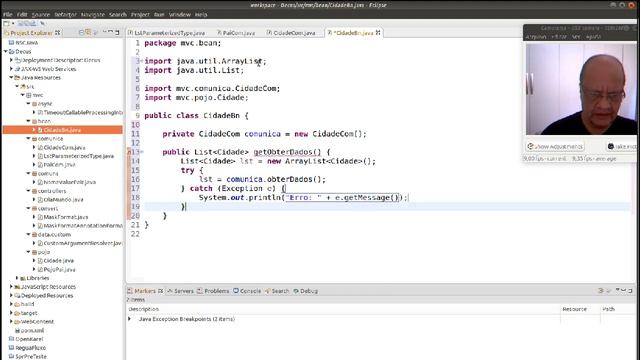640x360 pixels.
Task: Select LstParameterizedType.java in Project Explorer
Action: point(78,156)
